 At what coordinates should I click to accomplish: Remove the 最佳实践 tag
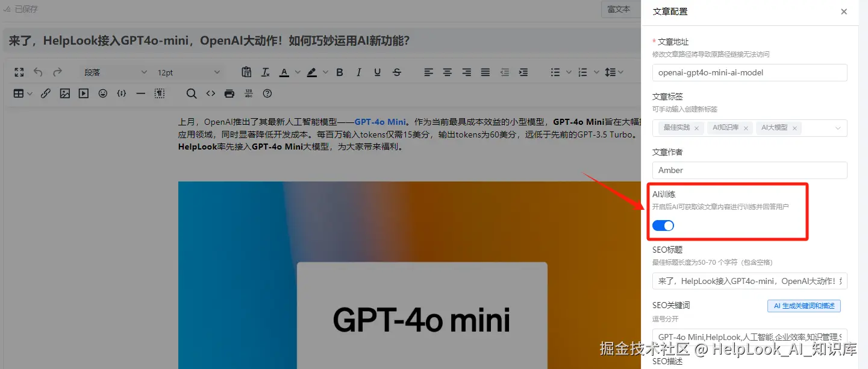tap(696, 128)
